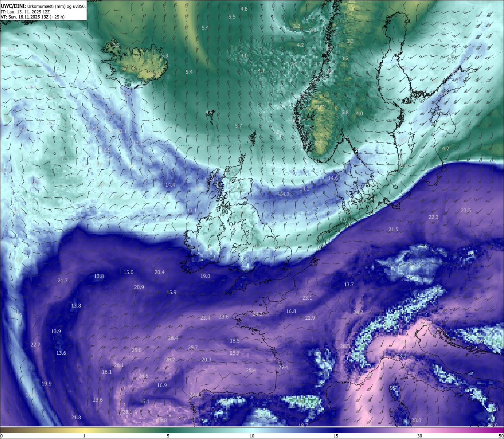Click the 16.1 value label
Image resolution: width=504 pixels, height=439 pixels.
145,402
